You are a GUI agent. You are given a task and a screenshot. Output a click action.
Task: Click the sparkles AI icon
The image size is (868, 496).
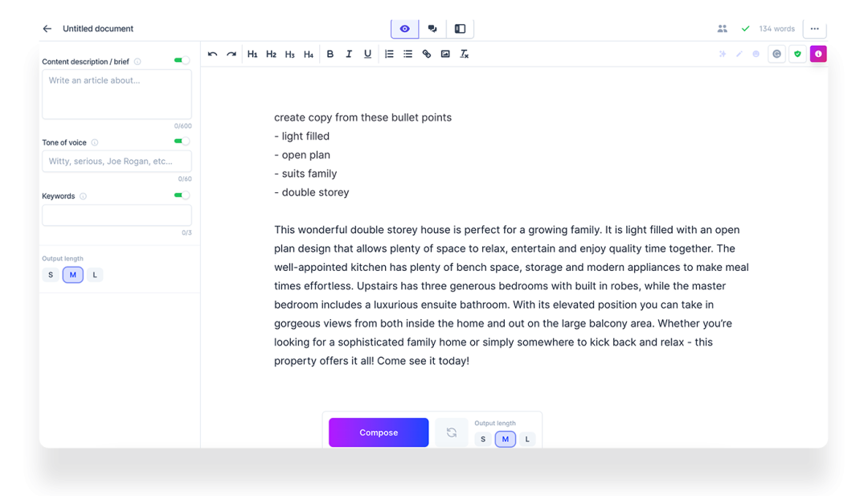[723, 54]
